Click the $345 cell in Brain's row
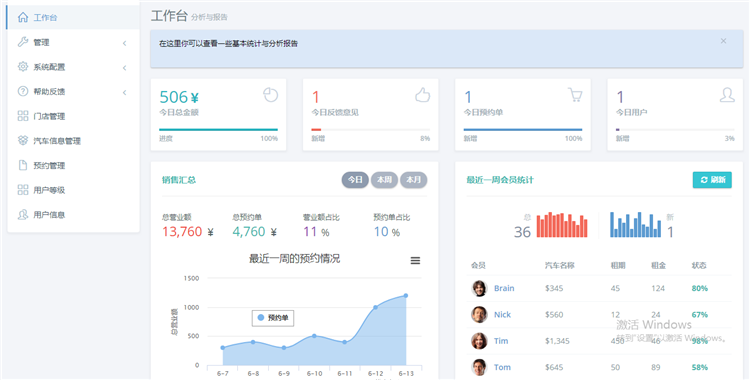This screenshot has width=750, height=380. coord(554,288)
